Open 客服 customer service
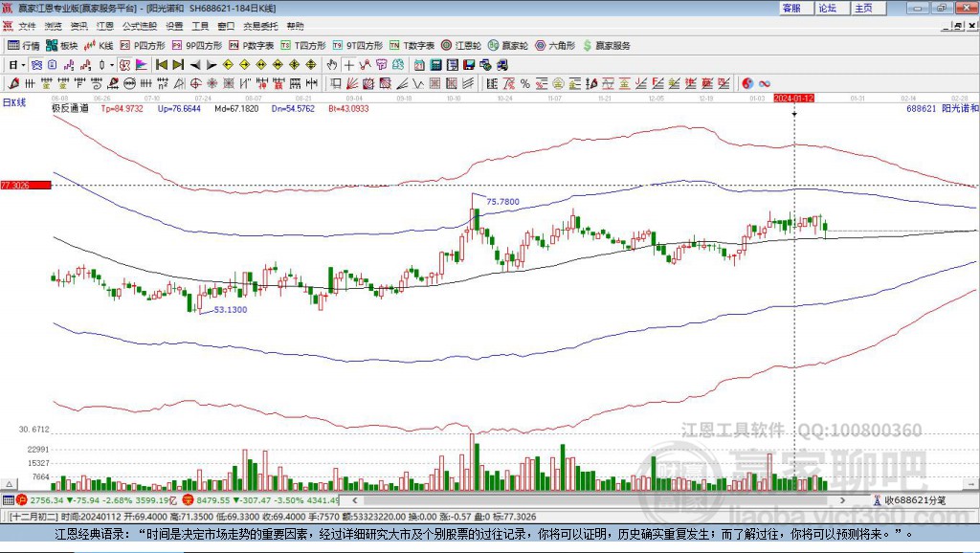980x553 pixels. point(791,8)
